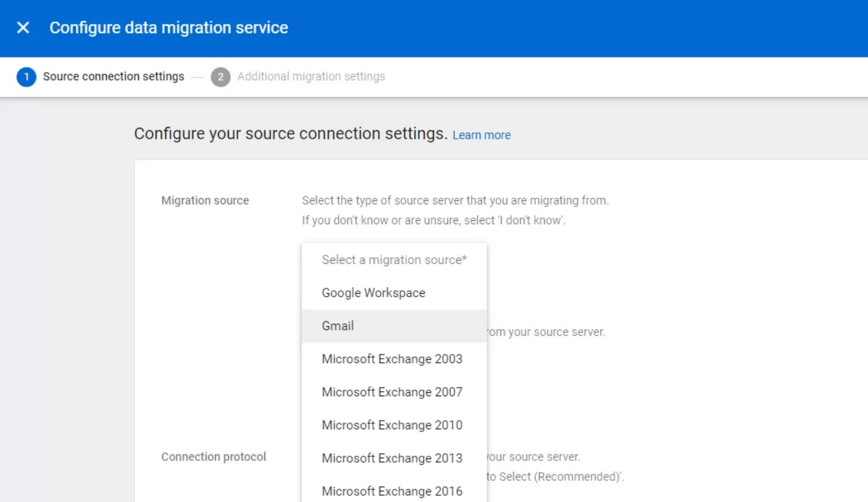Open the Learn more help link
This screenshot has height=502, width=868.
[482, 135]
